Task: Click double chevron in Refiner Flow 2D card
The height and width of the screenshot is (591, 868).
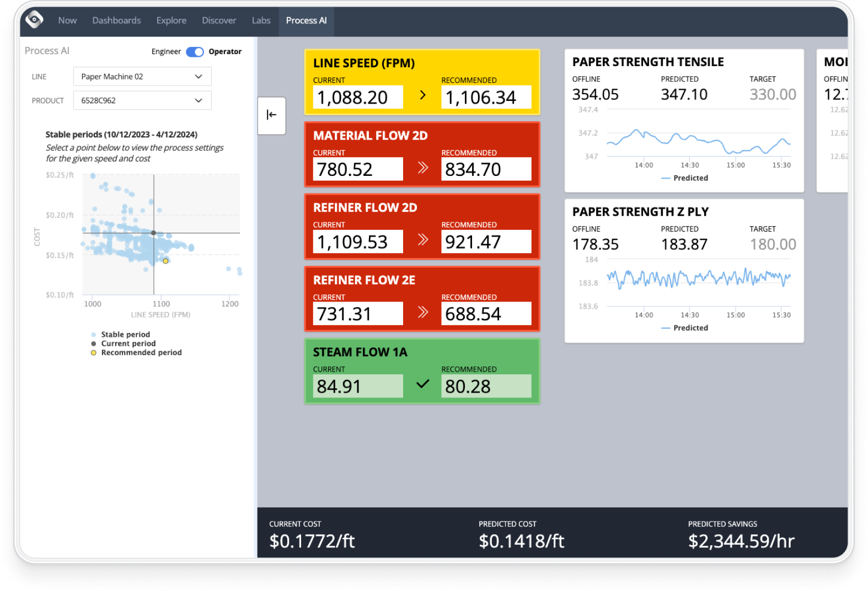Action: pos(422,240)
